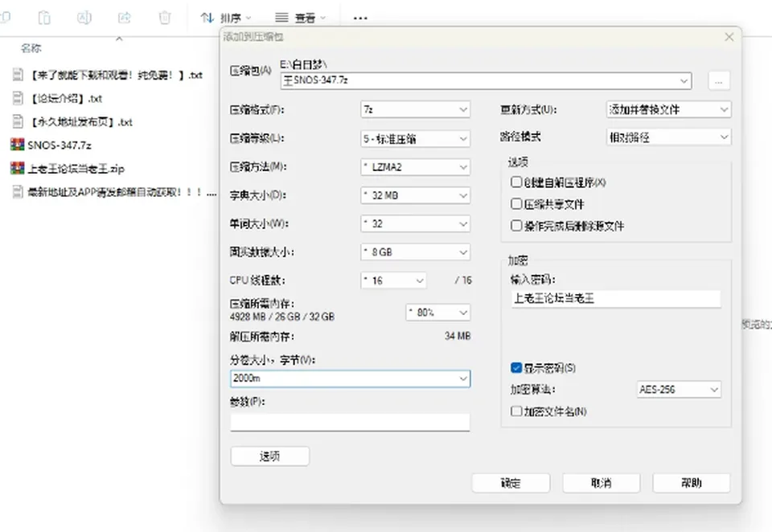This screenshot has width=772, height=532.
Task: Select the 上老王论坛当老王.zip archive icon
Action: pos(17,168)
